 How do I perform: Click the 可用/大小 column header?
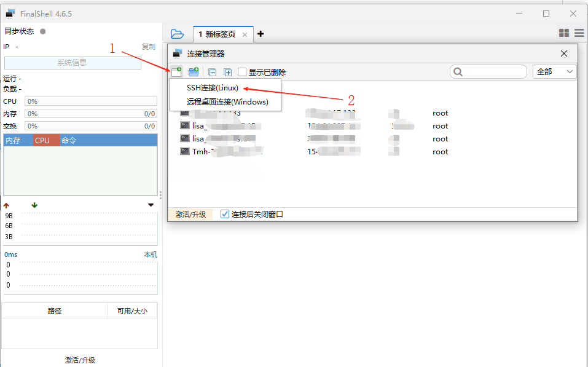click(132, 310)
